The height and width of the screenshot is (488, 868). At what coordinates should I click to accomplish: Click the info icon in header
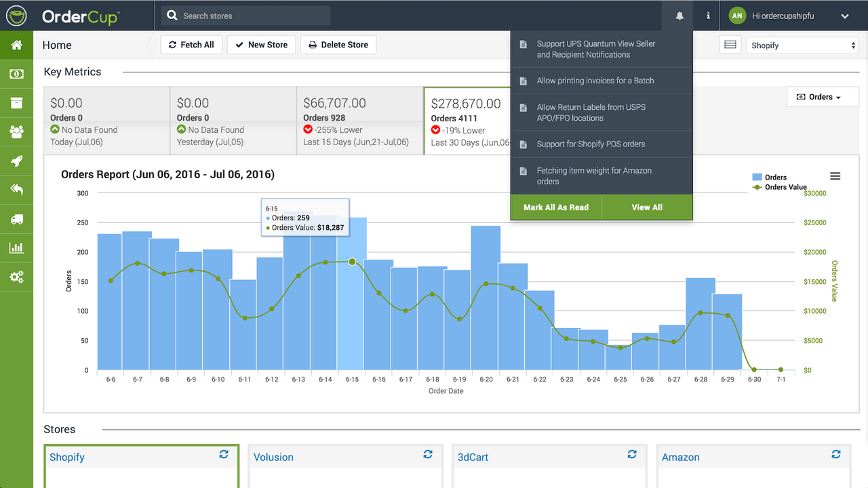click(x=708, y=16)
